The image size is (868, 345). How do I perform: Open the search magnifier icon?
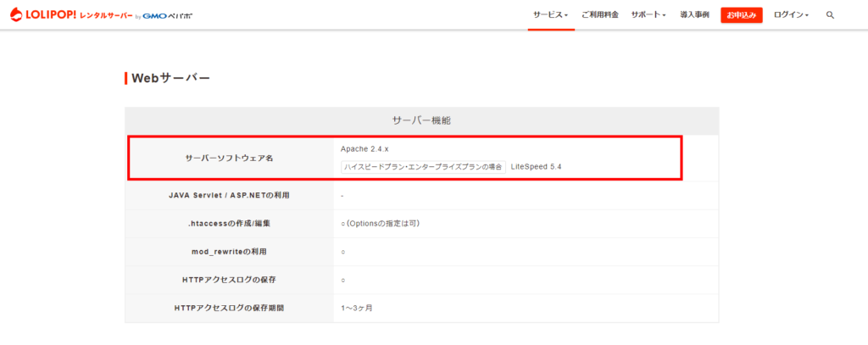tap(830, 15)
